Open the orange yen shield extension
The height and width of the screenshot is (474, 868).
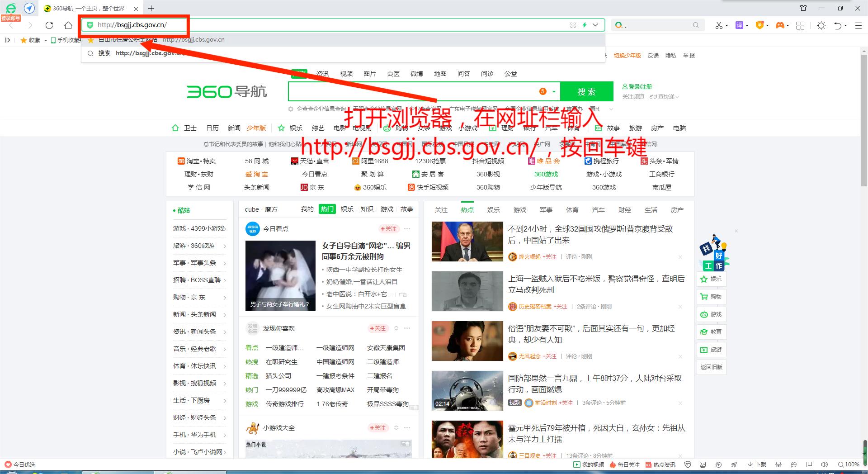pyautogui.click(x=759, y=25)
